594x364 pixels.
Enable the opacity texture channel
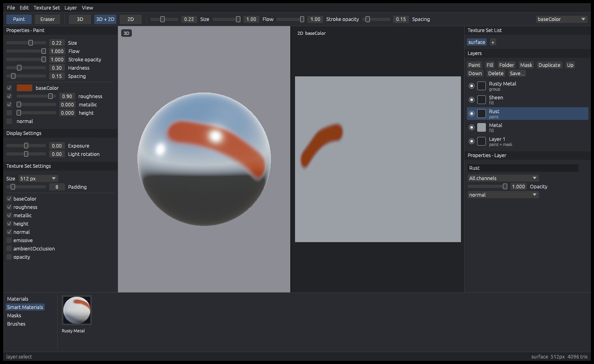click(x=9, y=257)
